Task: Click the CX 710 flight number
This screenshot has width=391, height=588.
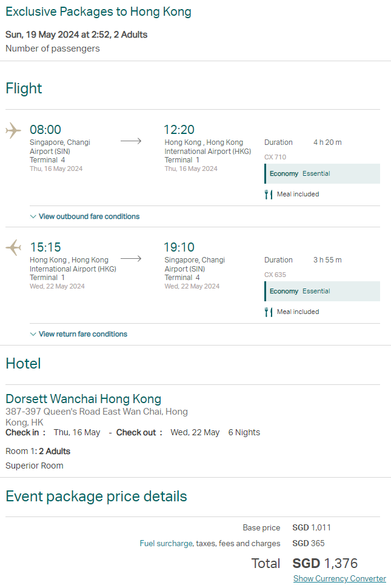Action: coord(275,157)
